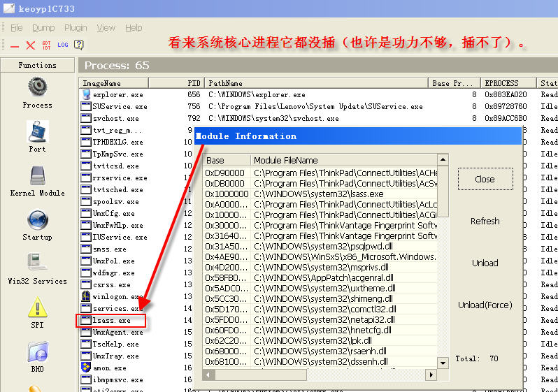The height and width of the screenshot is (392, 558).
Task: Click the smss.exe window icon
Action: (x=86, y=249)
